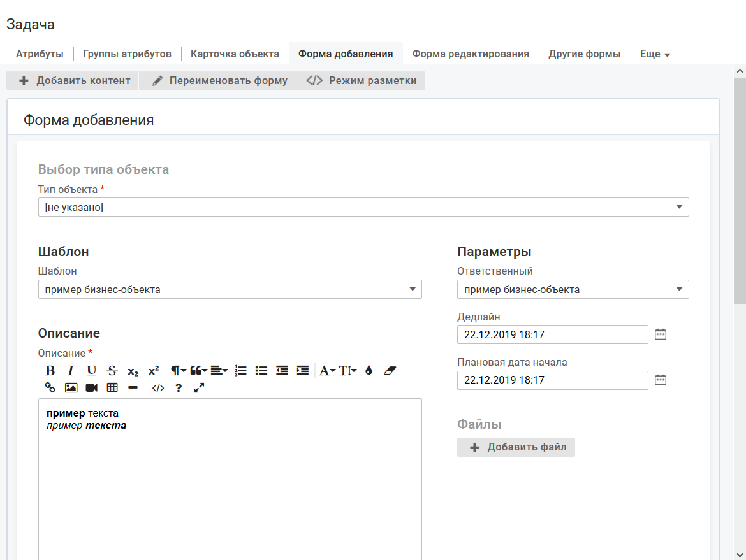Expand the Шаблон dropdown list

point(230,290)
